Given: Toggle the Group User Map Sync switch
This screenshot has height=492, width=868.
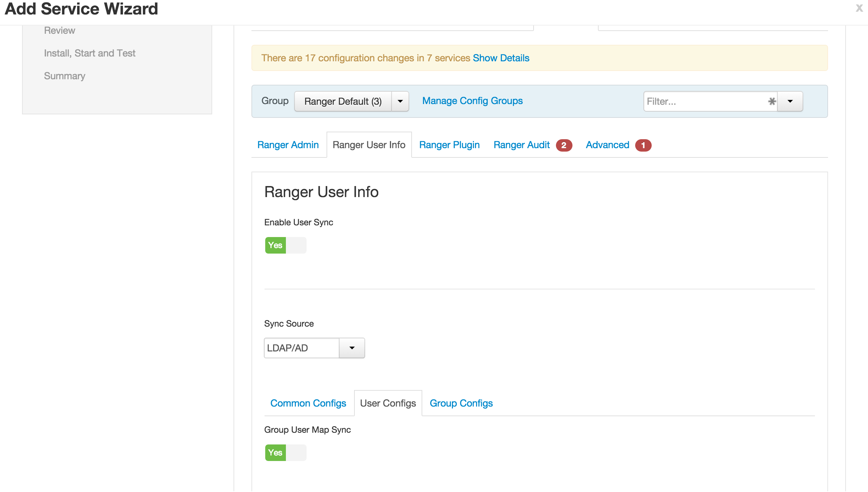Looking at the screenshot, I should tap(286, 453).
